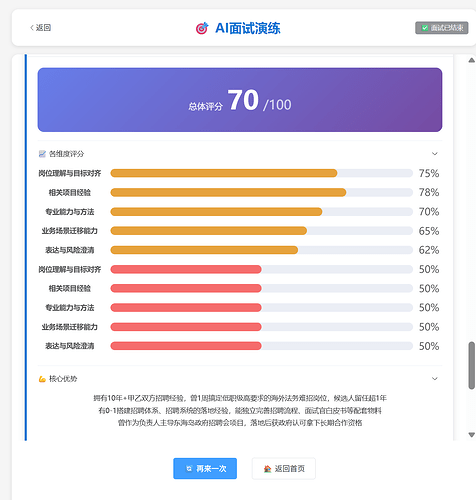Screen dimensions: 476x500
Task: Click the flexed arm icon beside 核心优势
Action: point(42,379)
